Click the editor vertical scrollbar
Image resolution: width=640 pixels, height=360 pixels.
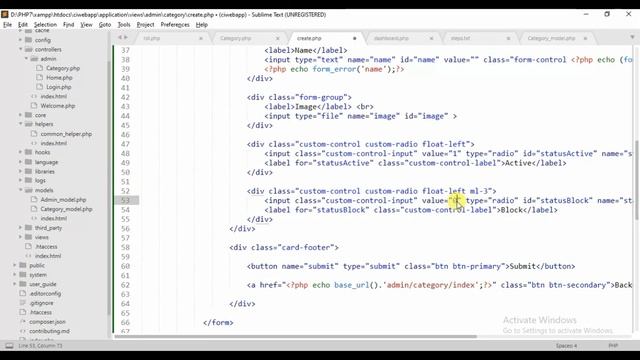click(637, 181)
